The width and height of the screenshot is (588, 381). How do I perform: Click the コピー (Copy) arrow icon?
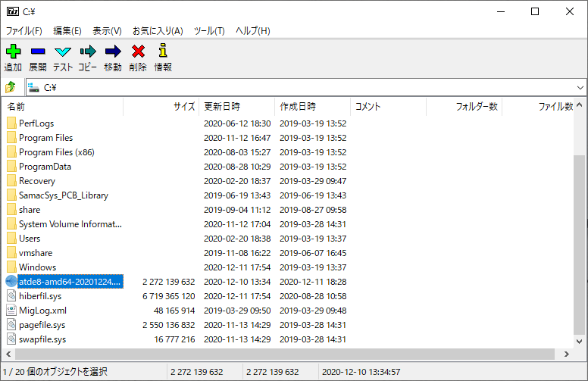(88, 52)
